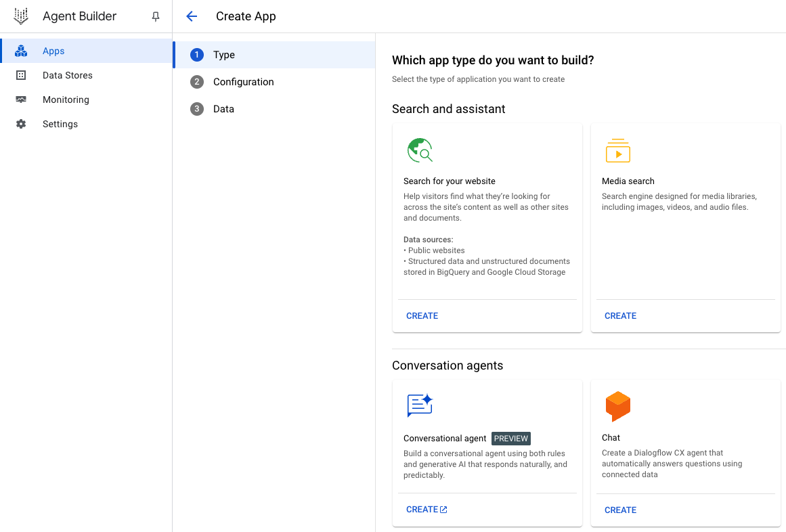The height and width of the screenshot is (532, 786).
Task: Click the blue Conversational agent chat icon
Action: 420,405
